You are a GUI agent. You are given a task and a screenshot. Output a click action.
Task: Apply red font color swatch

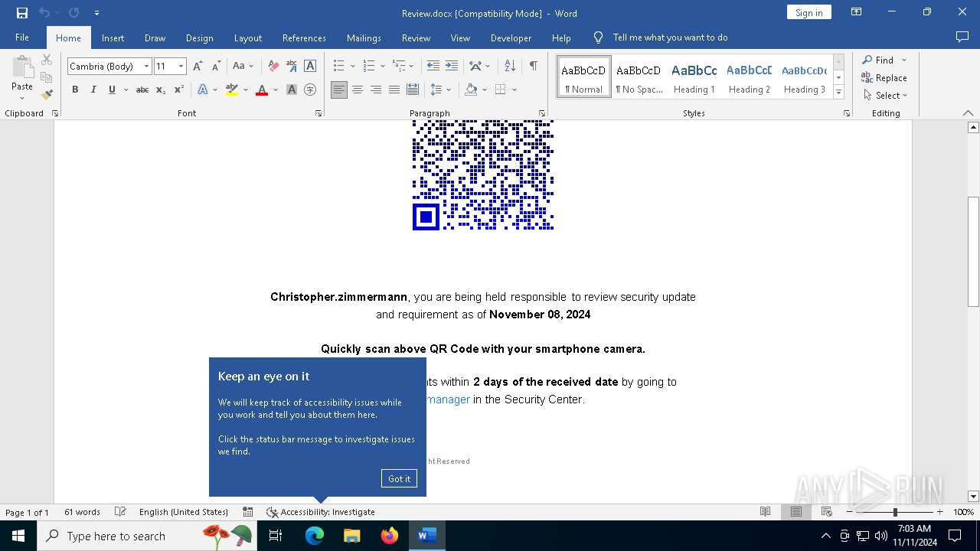coord(262,90)
